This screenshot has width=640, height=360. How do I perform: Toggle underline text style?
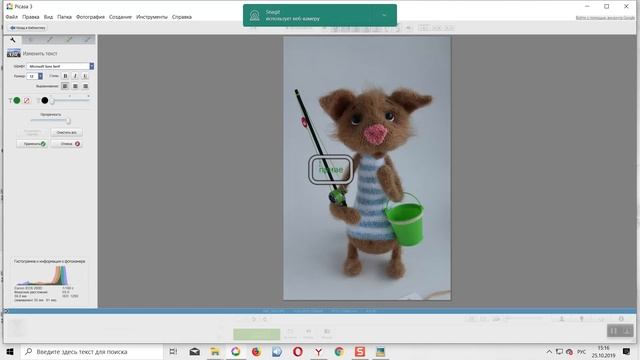(85, 76)
